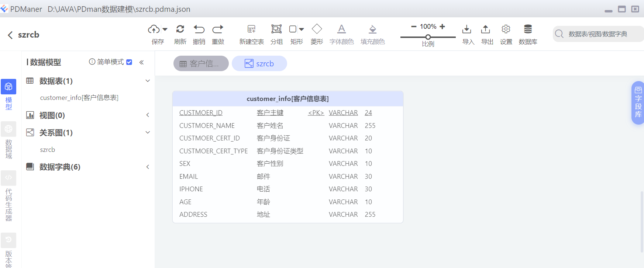Select the szrcb diagram in the tree

[48, 150]
